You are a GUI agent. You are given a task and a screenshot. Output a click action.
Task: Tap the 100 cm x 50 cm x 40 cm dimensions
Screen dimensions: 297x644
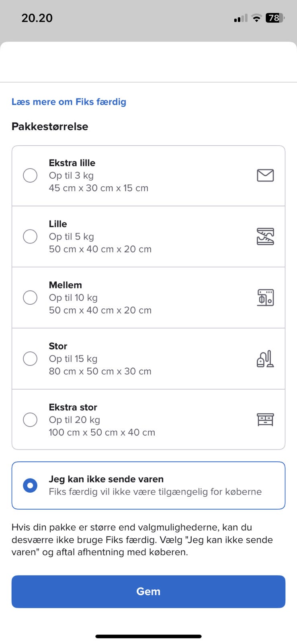[102, 432]
